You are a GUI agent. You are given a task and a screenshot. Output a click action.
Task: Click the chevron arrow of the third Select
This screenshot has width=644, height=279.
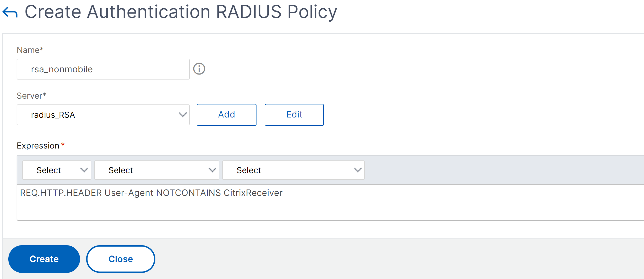click(x=358, y=170)
